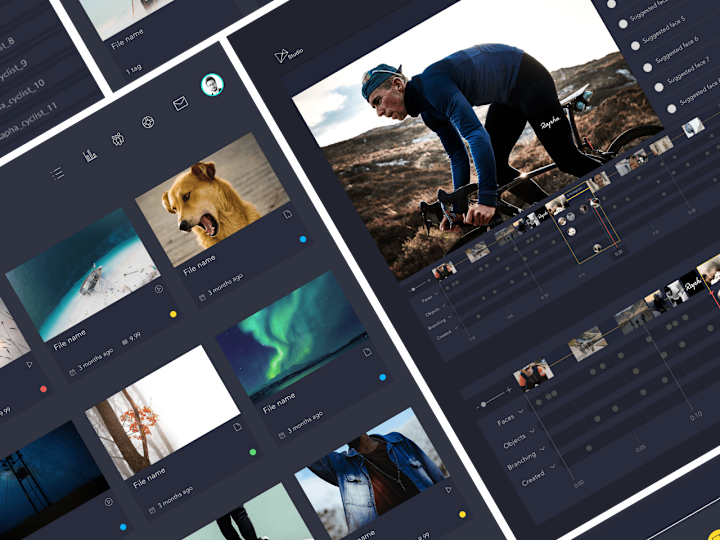The width and height of the screenshot is (720, 540).
Task: Click blue status dot on the aurora card
Action: click(x=382, y=377)
